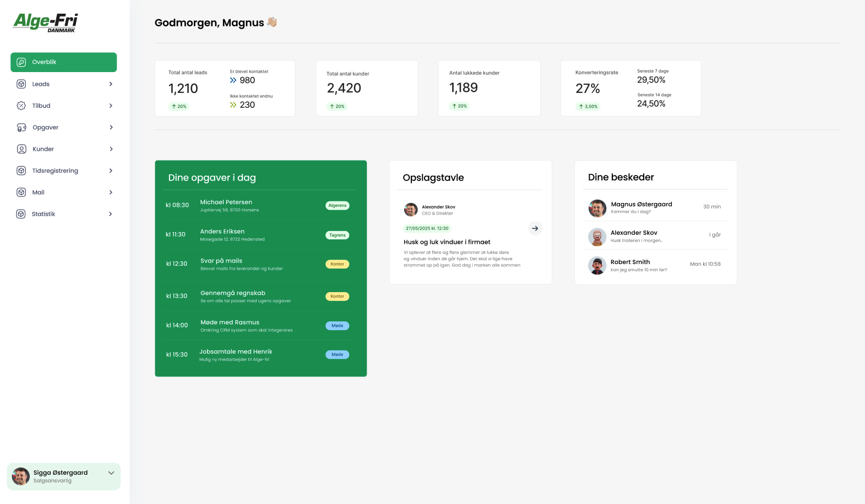
Task: Click the Alge-Fri Danmark logo
Action: [x=46, y=23]
